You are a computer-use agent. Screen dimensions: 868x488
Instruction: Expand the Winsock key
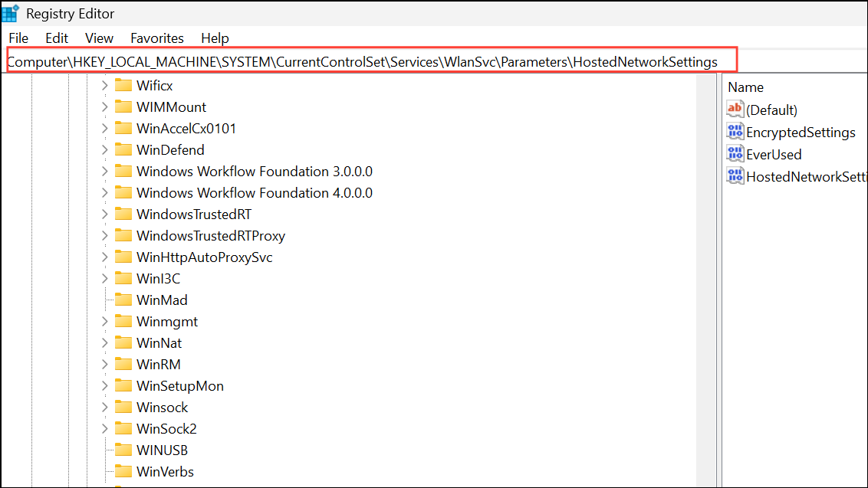[104, 408]
